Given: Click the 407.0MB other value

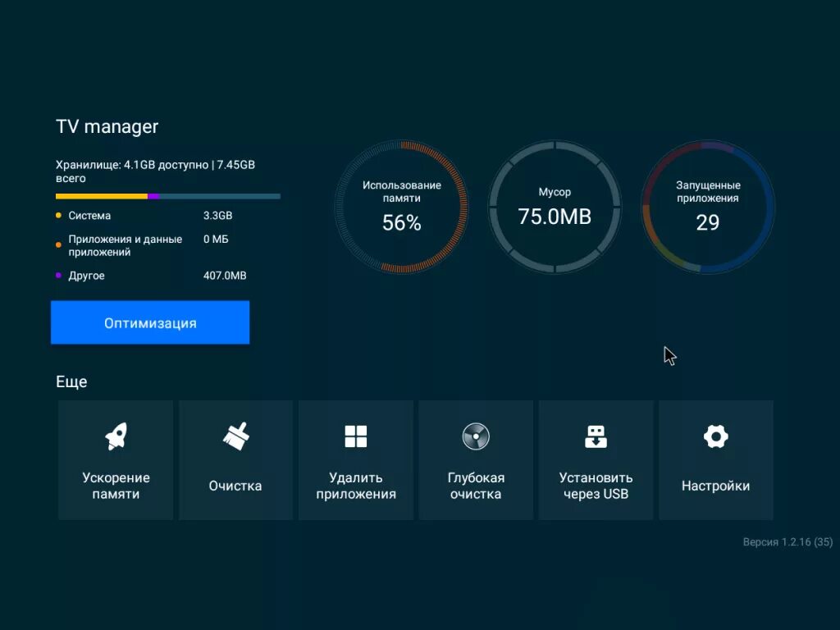Looking at the screenshot, I should (x=225, y=276).
